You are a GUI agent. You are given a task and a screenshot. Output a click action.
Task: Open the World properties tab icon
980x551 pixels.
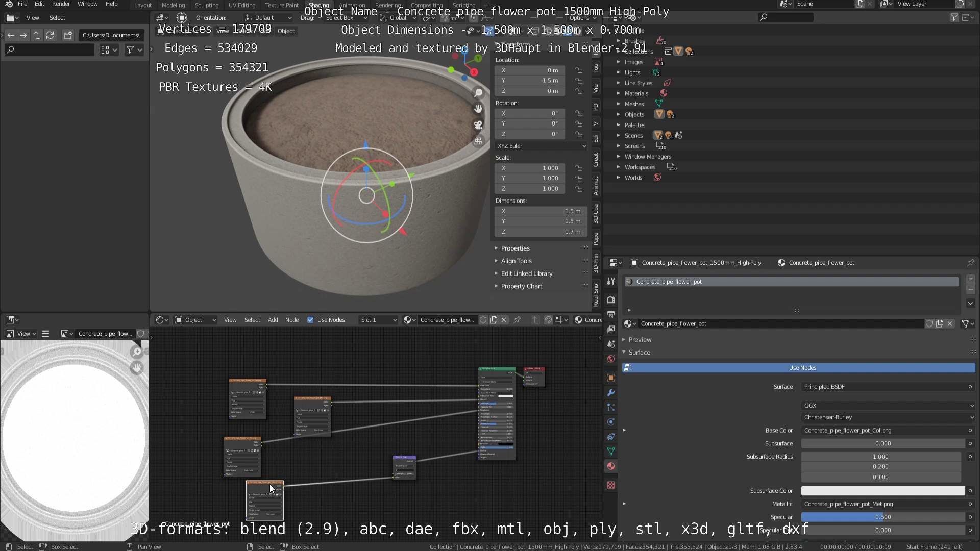click(610, 359)
